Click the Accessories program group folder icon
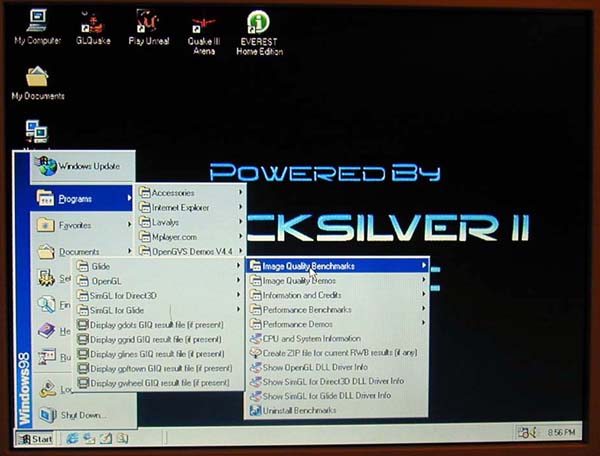This screenshot has width=600, height=456. 144,192
